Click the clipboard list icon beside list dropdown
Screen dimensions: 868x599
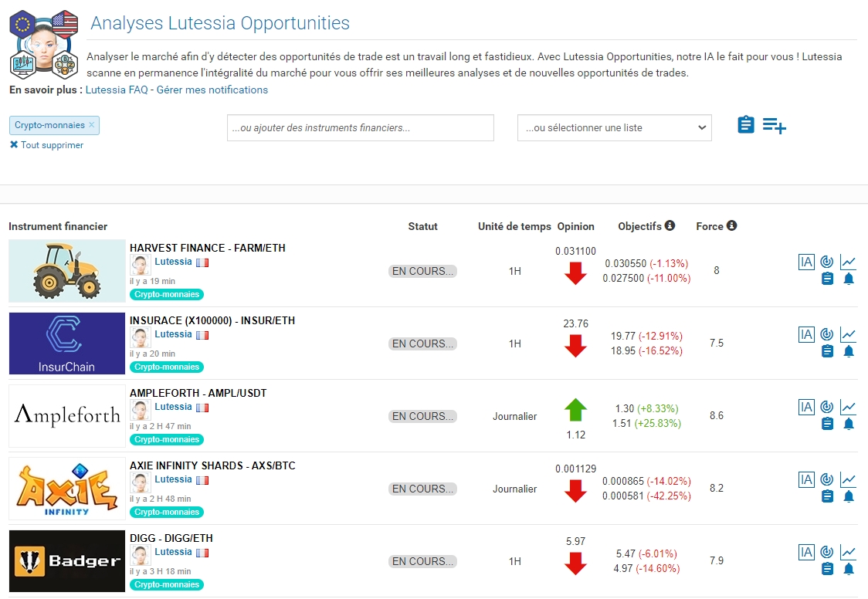[746, 125]
